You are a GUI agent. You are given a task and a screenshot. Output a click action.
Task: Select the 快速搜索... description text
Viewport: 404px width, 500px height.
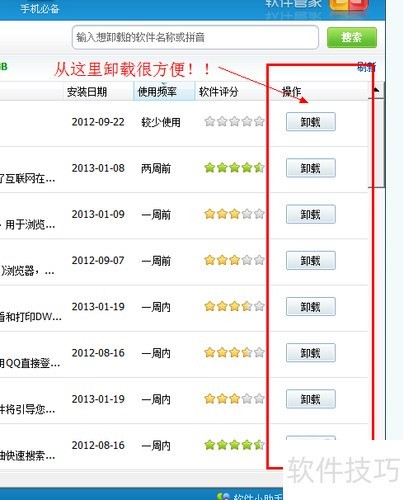tap(27, 456)
